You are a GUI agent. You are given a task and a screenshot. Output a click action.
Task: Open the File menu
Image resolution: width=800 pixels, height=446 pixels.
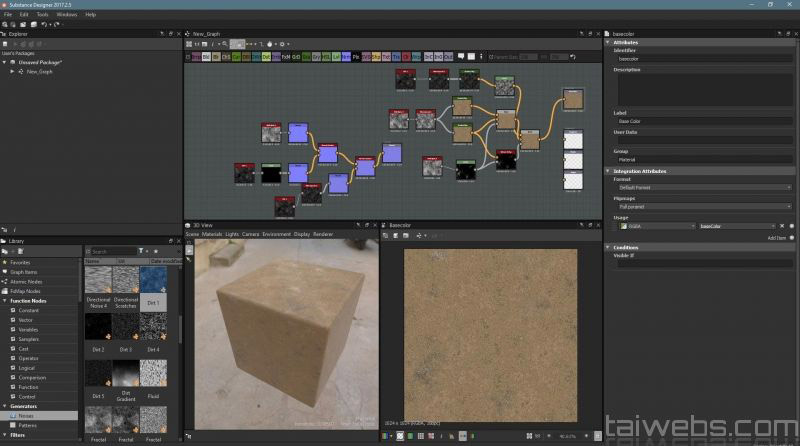[8, 14]
